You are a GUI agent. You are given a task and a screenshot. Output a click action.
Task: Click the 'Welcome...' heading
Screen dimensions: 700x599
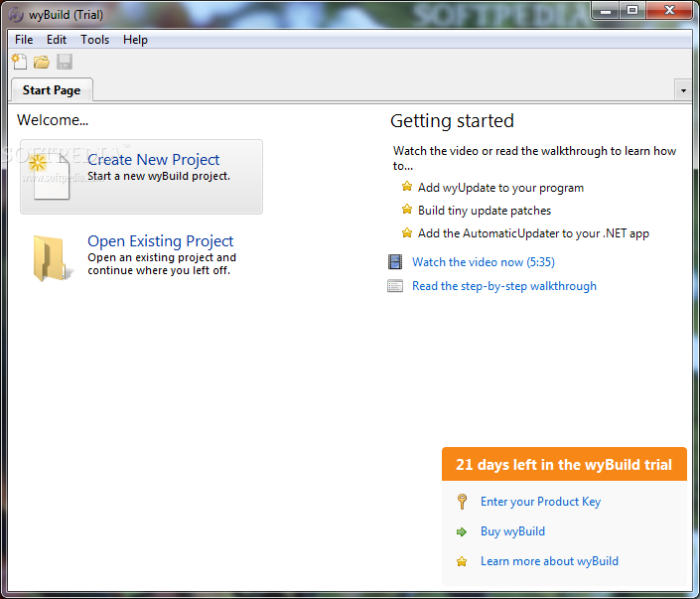click(x=53, y=120)
